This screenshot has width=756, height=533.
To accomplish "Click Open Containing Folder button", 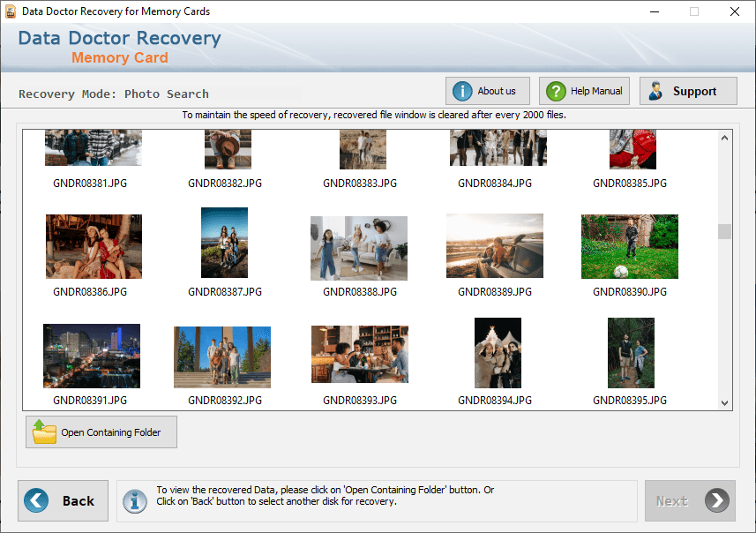I will pyautogui.click(x=101, y=432).
